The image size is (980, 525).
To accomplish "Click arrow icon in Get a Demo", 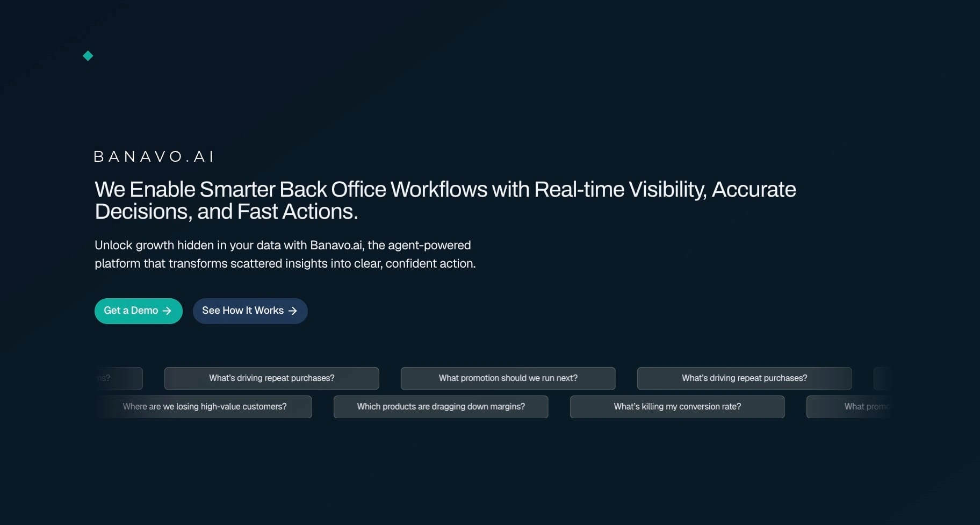I will point(167,311).
